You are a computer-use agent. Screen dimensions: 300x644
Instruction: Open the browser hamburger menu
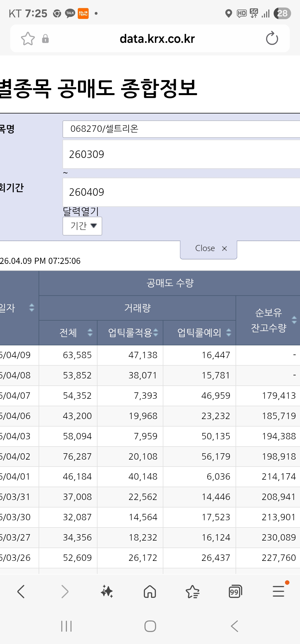(278, 591)
